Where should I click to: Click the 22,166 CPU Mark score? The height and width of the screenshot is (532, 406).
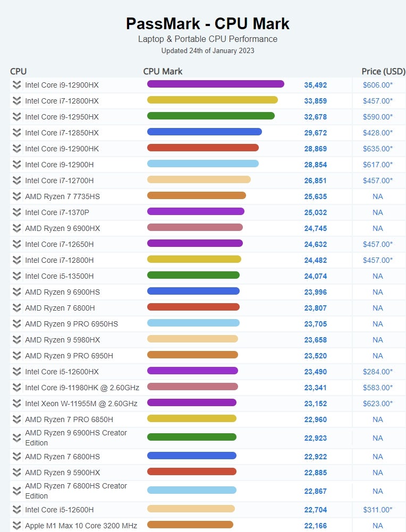point(315,526)
